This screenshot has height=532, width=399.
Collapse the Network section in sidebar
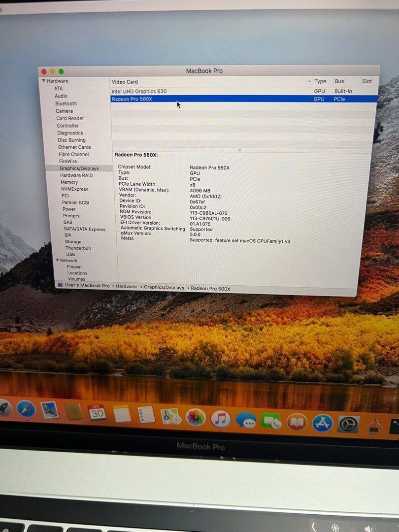point(57,260)
